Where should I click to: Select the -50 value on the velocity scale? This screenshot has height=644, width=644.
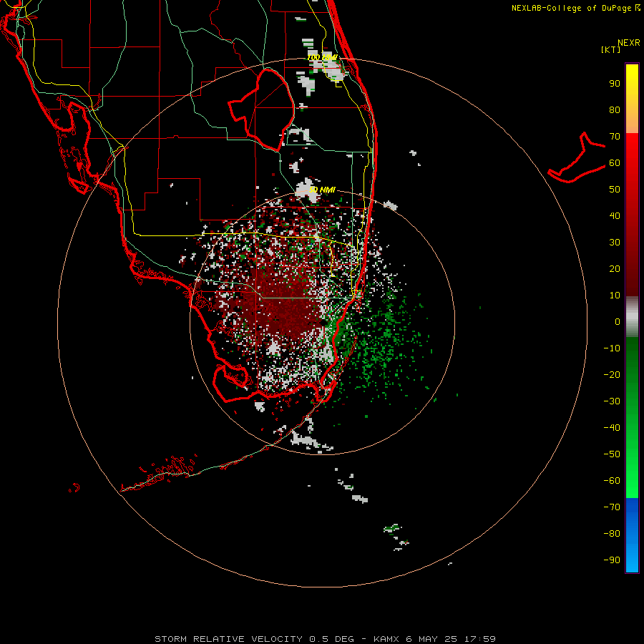[x=612, y=454]
